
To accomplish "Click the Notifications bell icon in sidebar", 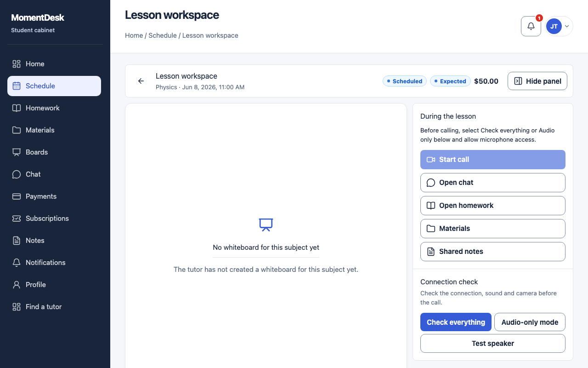I will click(x=17, y=263).
